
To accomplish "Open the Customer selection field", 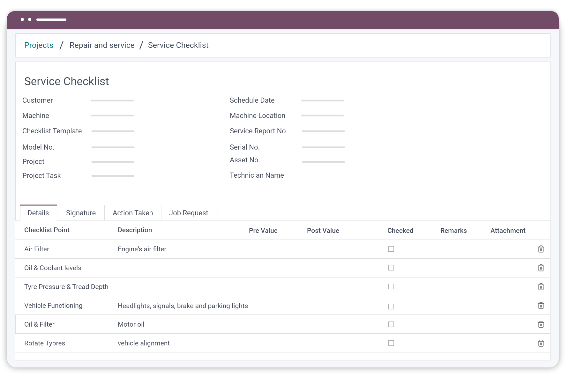I will click(x=112, y=100).
